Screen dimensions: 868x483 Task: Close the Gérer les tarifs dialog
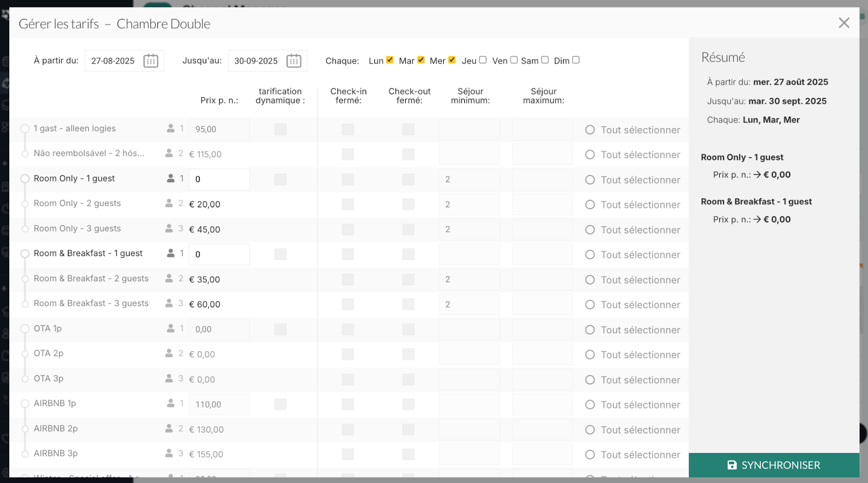pos(844,23)
